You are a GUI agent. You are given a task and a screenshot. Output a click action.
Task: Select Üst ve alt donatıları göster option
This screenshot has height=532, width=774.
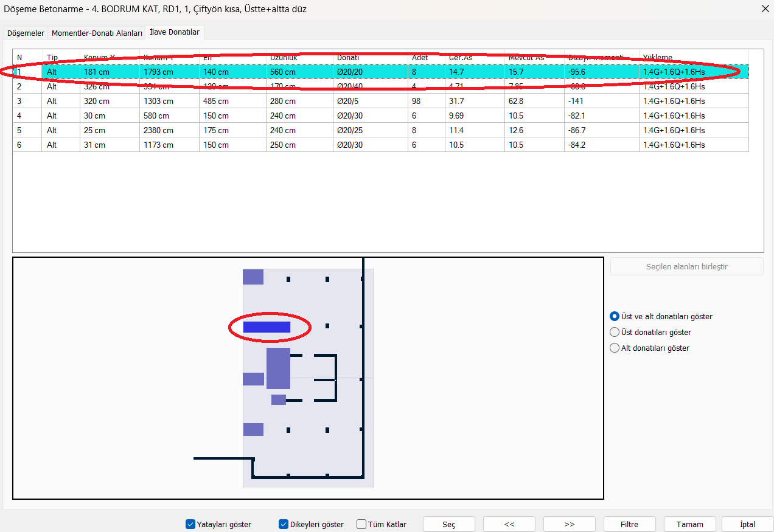point(615,316)
